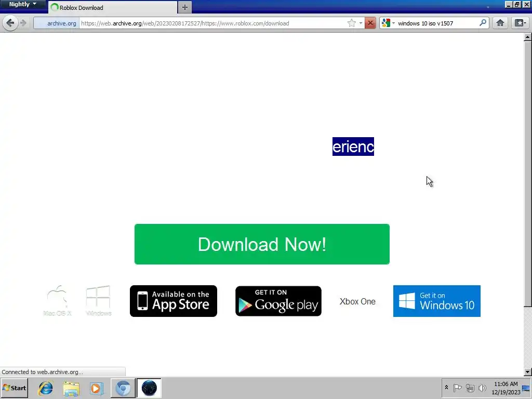The image size is (532, 399).
Task: Open Available on the App Store badge
Action: 174,301
